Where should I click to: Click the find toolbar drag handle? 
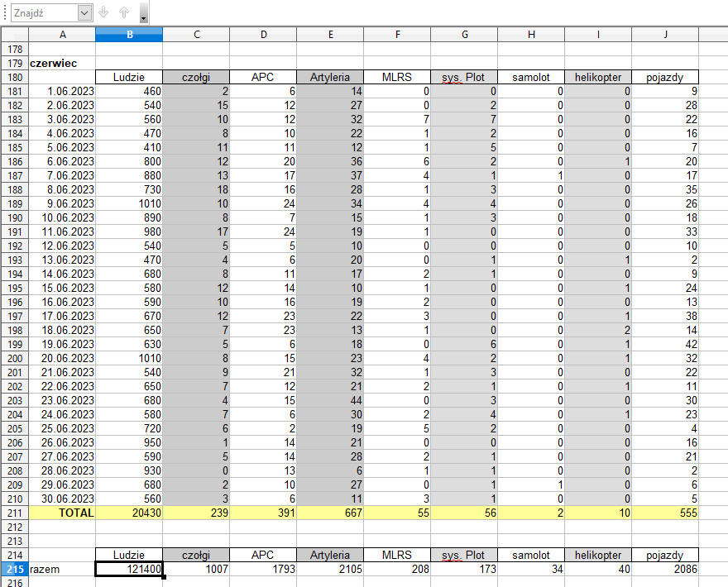pyautogui.click(x=5, y=13)
